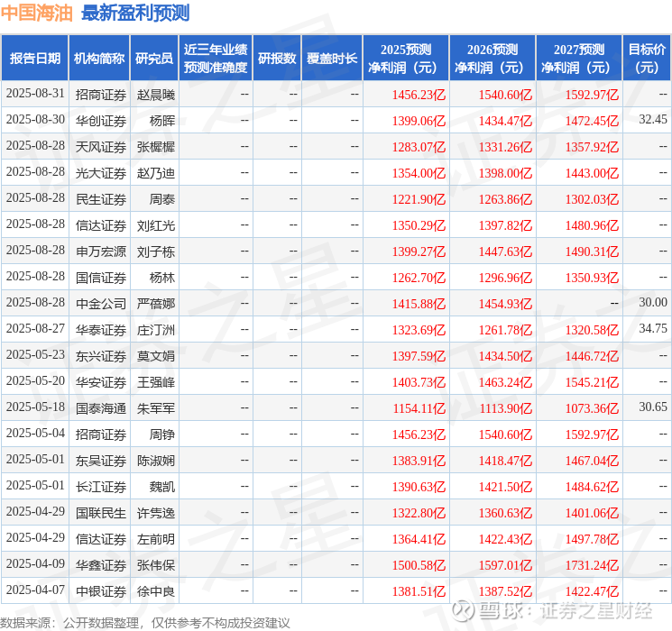672x631 pixels.
Task: Click target price 32.45
Action: click(x=653, y=120)
